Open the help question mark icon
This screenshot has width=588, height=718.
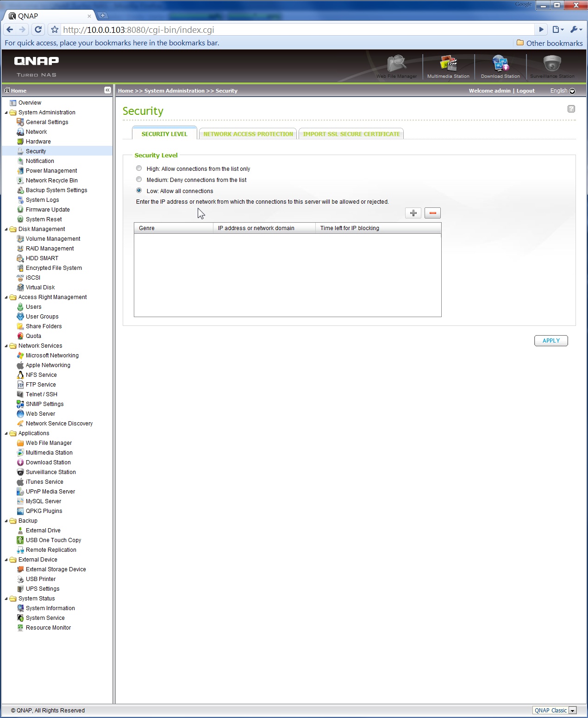[x=571, y=109]
